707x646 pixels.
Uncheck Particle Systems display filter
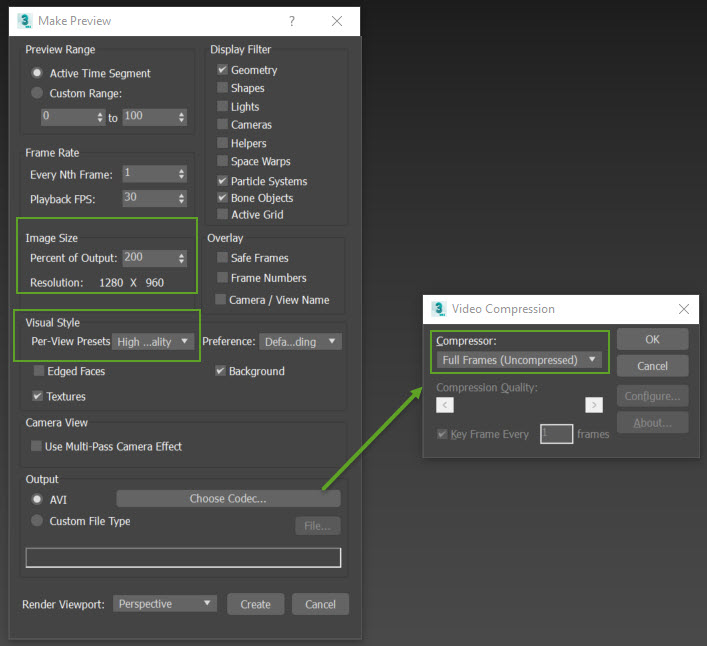click(222, 181)
